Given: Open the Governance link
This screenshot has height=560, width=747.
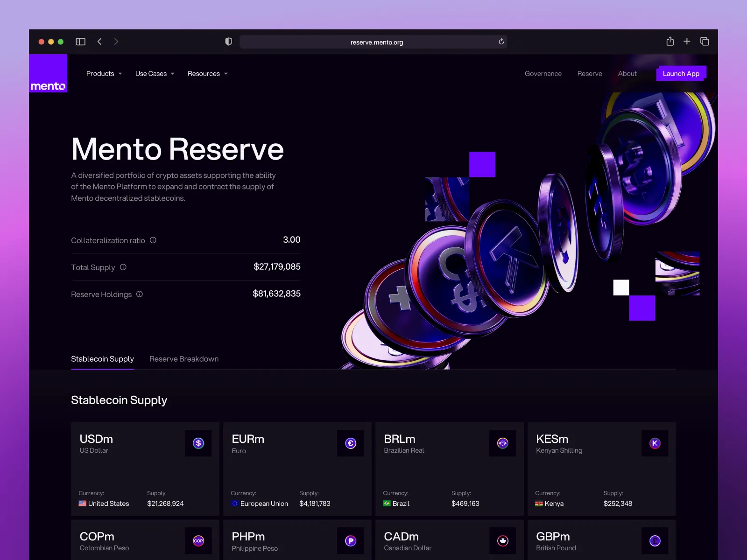Looking at the screenshot, I should pyautogui.click(x=543, y=74).
